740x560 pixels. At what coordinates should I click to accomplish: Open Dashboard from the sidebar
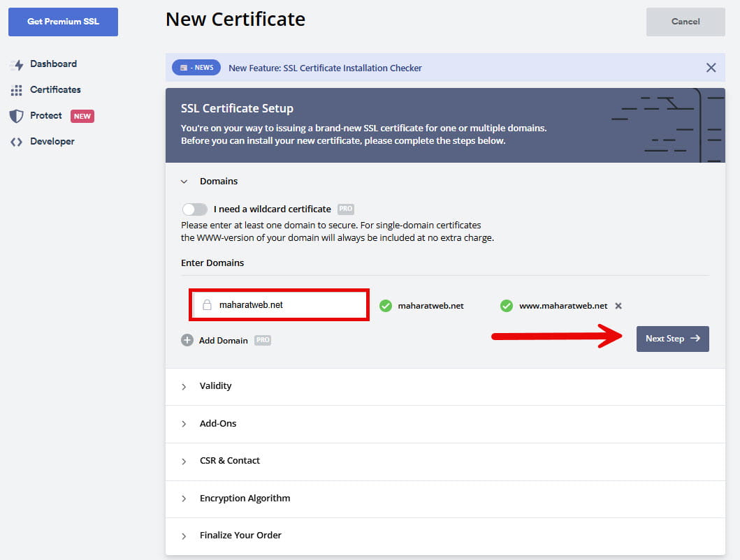point(53,64)
